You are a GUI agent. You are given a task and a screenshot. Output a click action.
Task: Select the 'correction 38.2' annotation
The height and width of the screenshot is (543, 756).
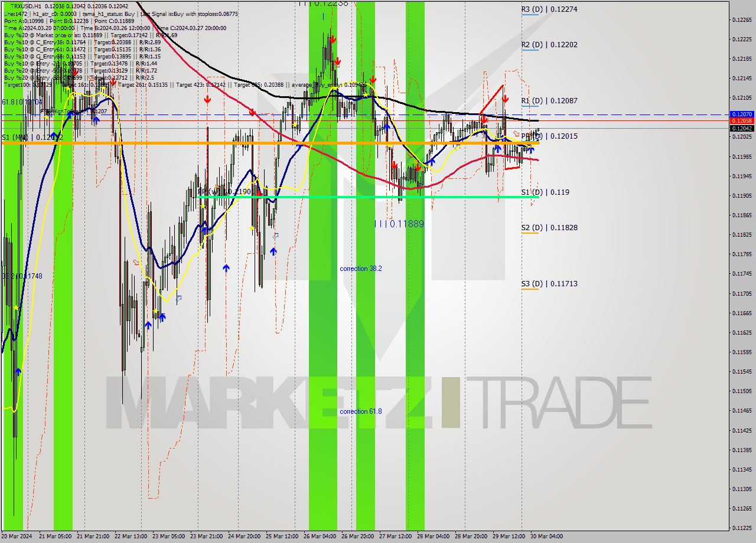click(x=361, y=269)
